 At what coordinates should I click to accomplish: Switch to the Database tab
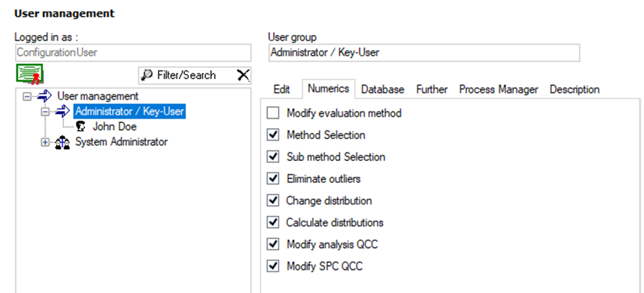(382, 90)
